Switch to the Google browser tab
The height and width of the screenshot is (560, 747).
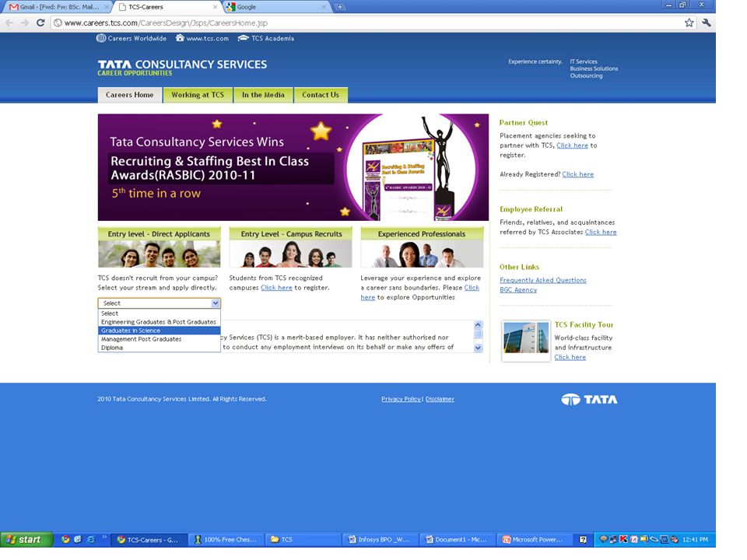[277, 7]
